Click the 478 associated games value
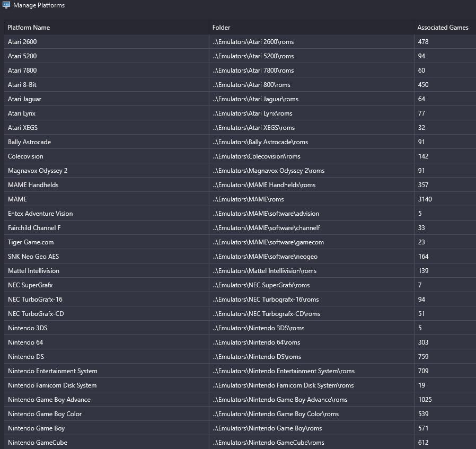The width and height of the screenshot is (476, 449). coord(423,41)
